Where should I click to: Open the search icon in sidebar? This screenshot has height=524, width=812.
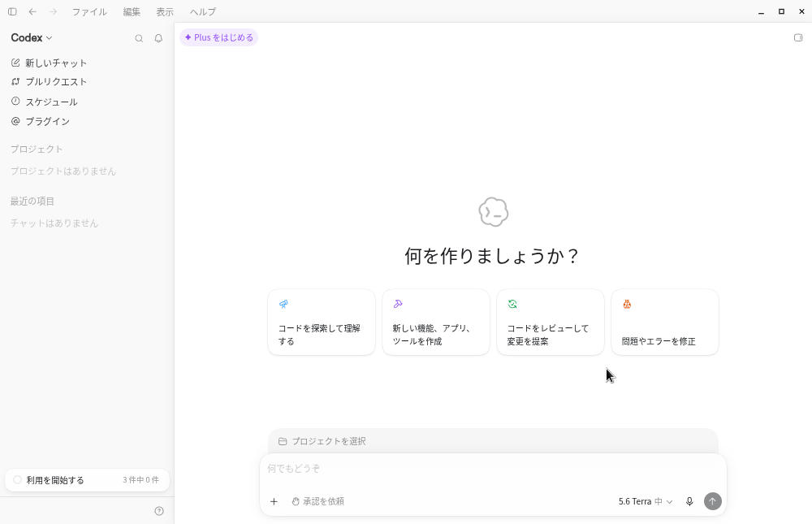click(139, 38)
